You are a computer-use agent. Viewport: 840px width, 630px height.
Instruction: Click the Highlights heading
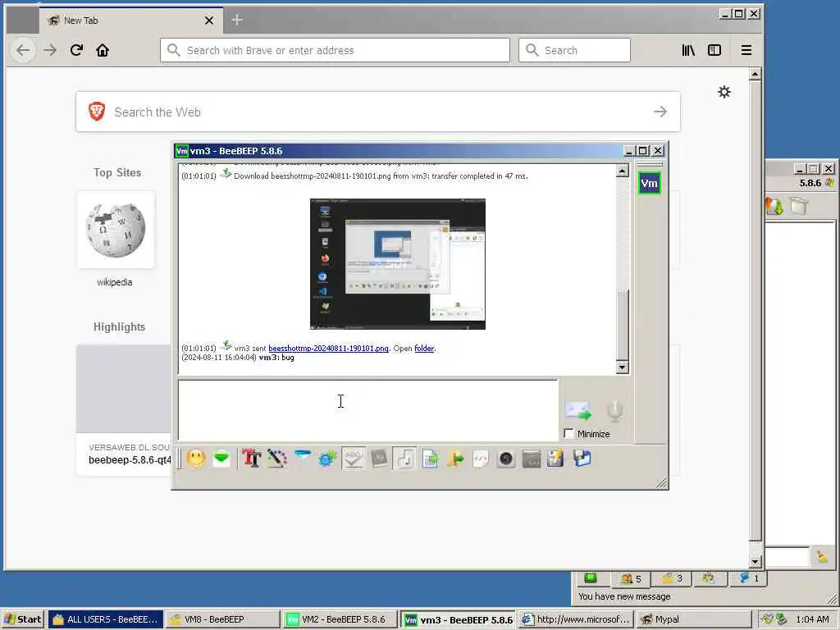point(119,326)
